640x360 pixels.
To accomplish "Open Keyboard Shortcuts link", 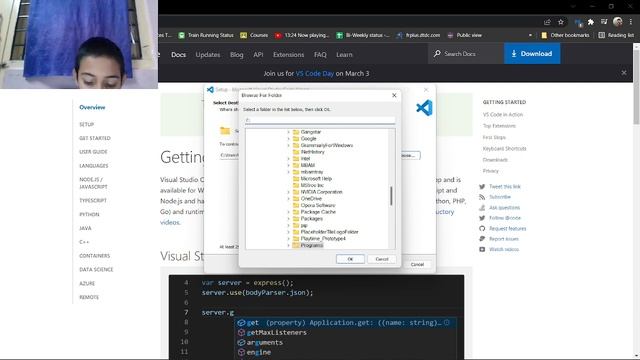I will point(504,149).
